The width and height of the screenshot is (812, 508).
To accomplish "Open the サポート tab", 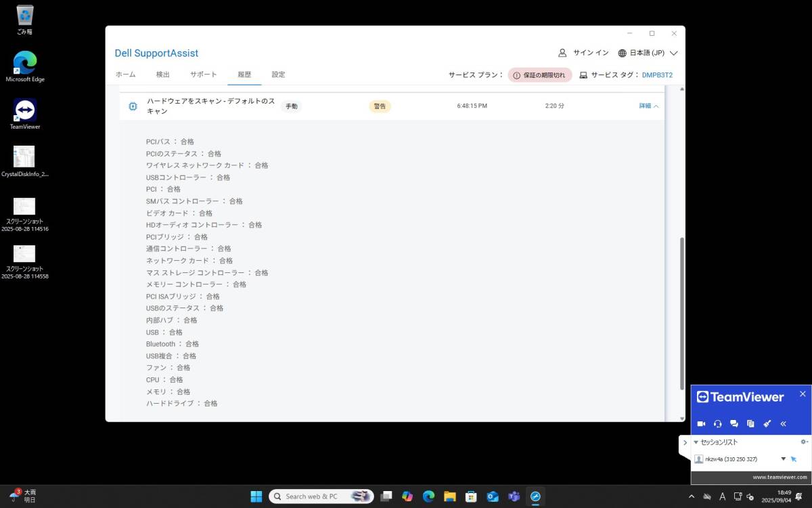I will pyautogui.click(x=203, y=75).
